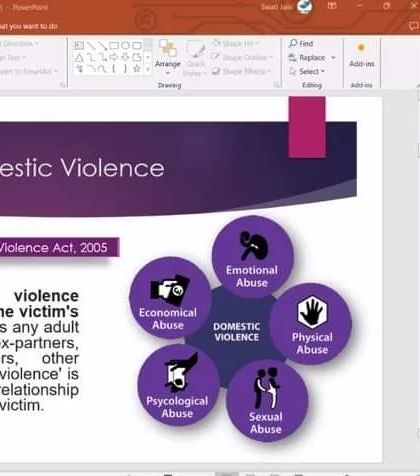This screenshot has height=476, width=420.
Task: Open the Shape Outline dropdown
Action: click(242, 57)
